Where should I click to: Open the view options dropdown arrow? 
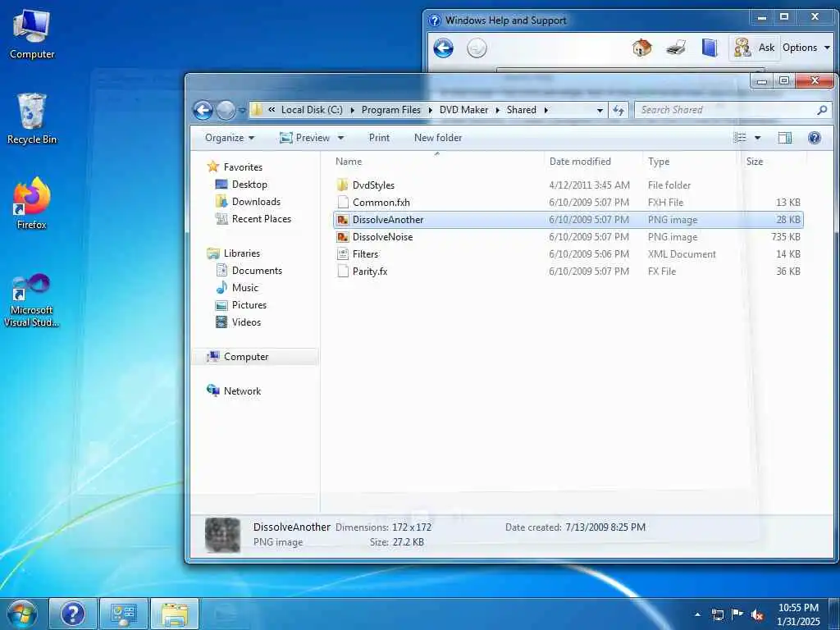coord(757,138)
